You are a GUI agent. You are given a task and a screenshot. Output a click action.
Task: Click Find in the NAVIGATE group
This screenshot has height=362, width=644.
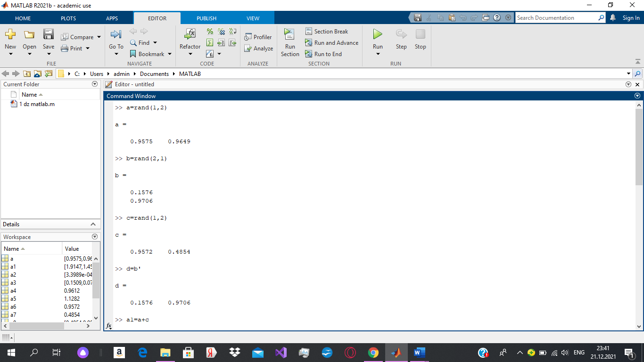(140, 42)
